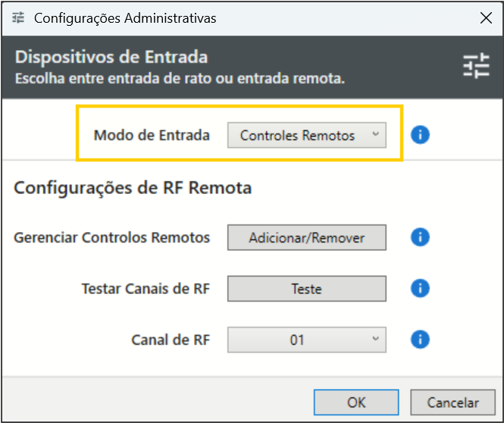Close the Configurações Administrativas window
The height and width of the screenshot is (423, 504).
pos(485,18)
